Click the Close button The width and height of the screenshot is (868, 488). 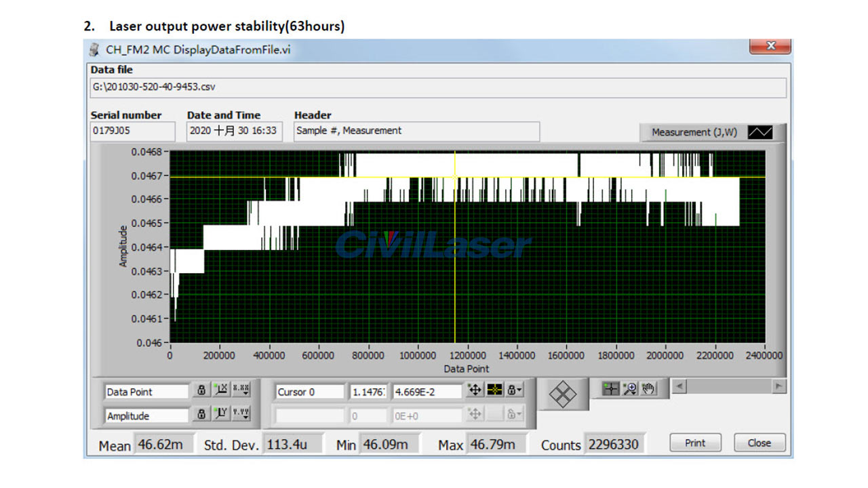click(x=759, y=443)
